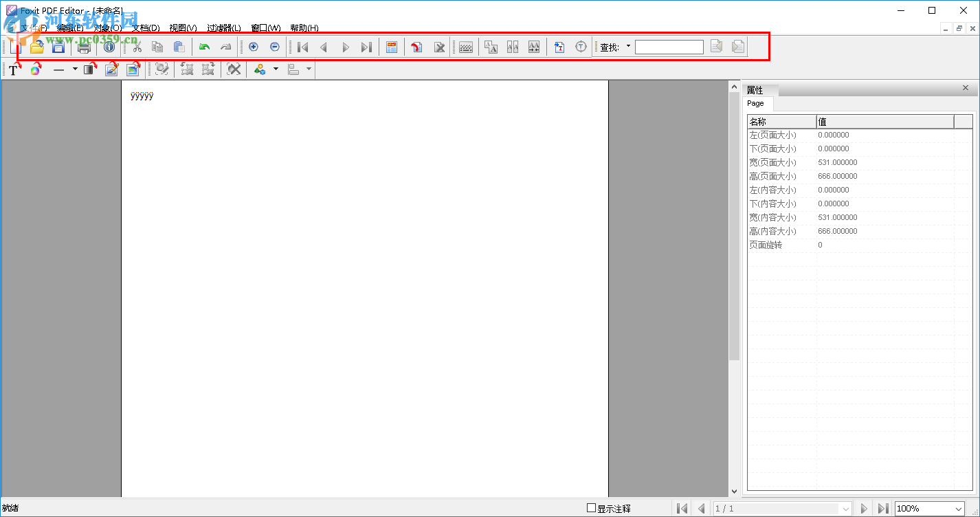Click the Undo arrow in the toolbar
The height and width of the screenshot is (517, 980).
pos(204,47)
